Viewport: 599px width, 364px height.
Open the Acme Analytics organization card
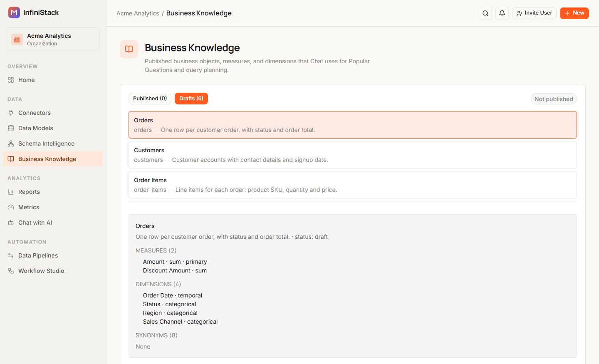pyautogui.click(x=53, y=40)
